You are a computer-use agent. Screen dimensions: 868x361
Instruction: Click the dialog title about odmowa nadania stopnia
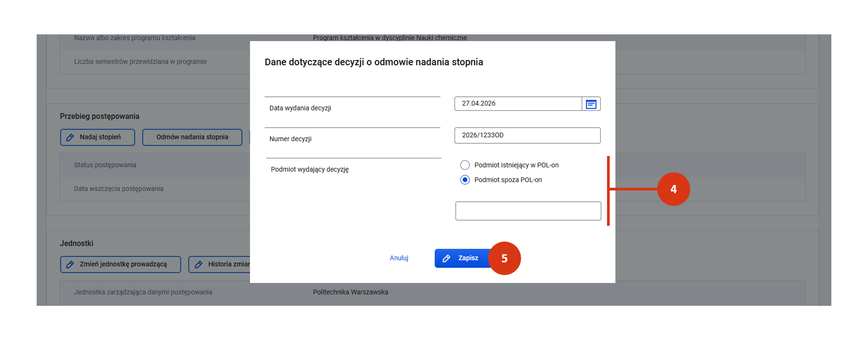point(374,62)
